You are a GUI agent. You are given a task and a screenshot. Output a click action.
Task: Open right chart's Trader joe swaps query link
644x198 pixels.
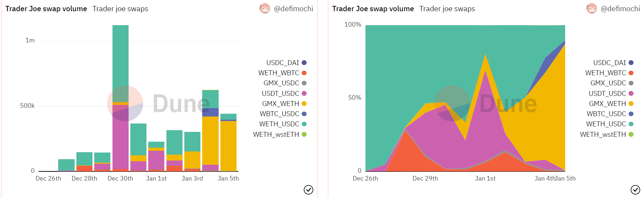coord(447,9)
